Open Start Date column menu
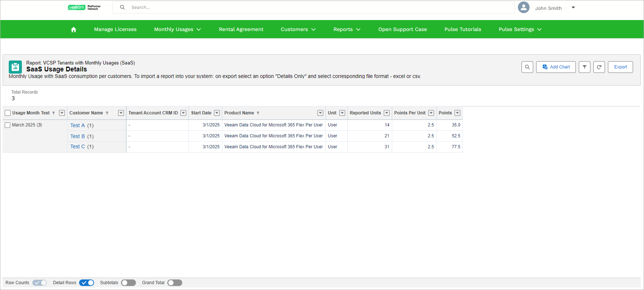 click(217, 113)
